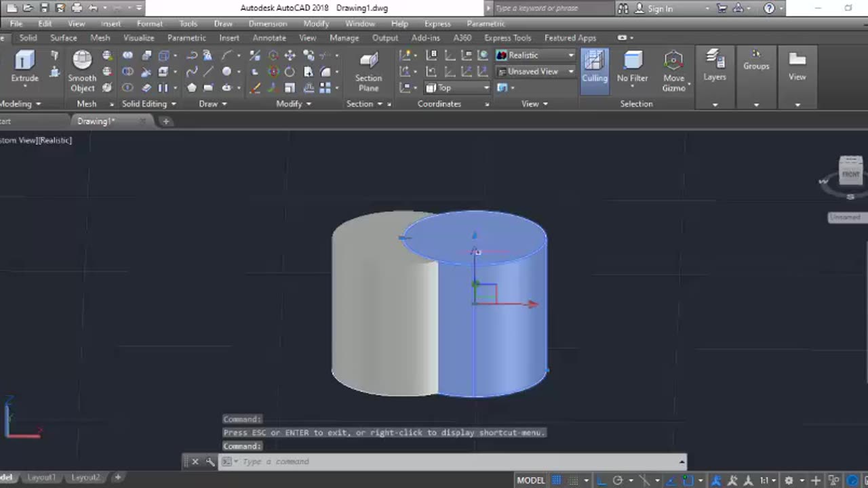Open the Unsaved View dropdown
The image size is (868, 488).
pos(536,71)
